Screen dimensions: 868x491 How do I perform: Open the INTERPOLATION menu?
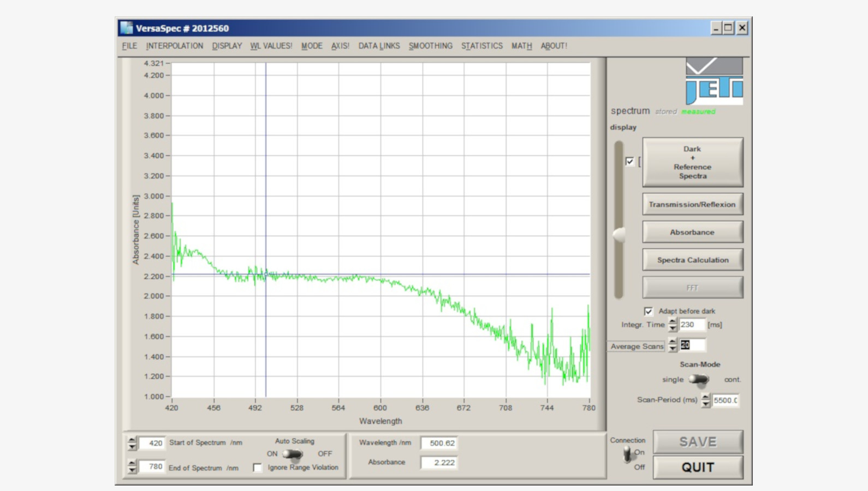coord(174,46)
